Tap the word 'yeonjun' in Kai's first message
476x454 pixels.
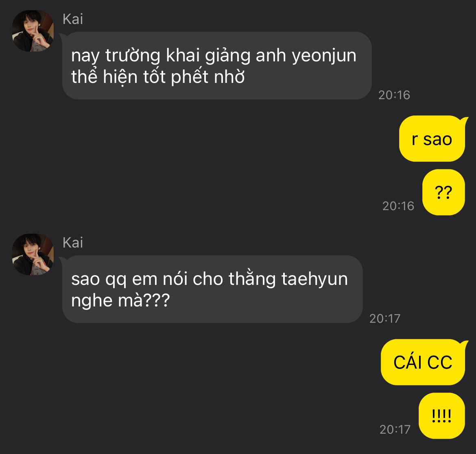tap(324, 56)
